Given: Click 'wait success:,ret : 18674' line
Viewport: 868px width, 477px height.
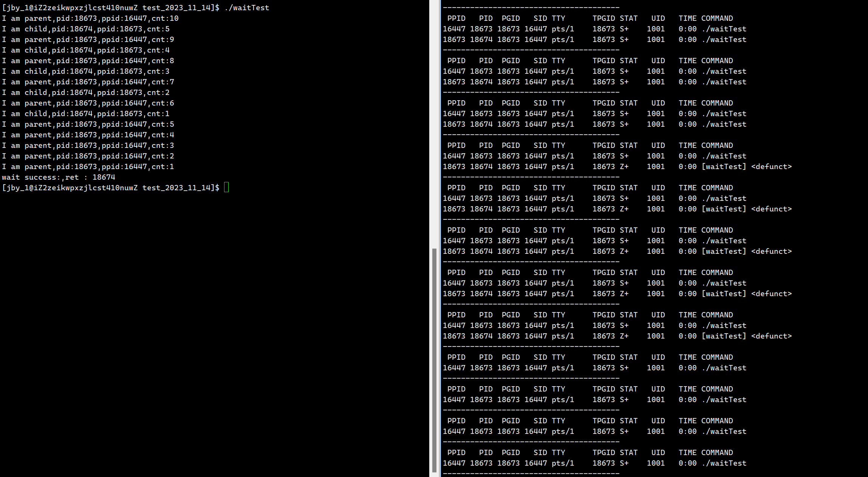Looking at the screenshot, I should point(59,177).
